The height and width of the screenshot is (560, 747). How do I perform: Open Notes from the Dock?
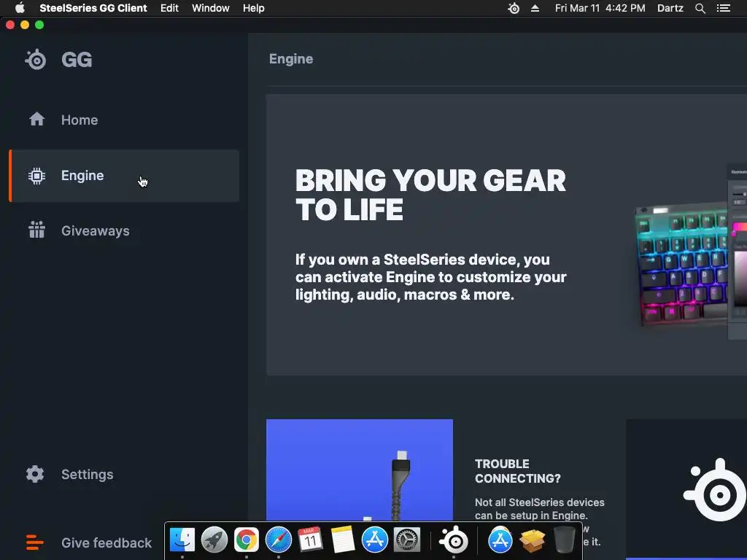[343, 540]
